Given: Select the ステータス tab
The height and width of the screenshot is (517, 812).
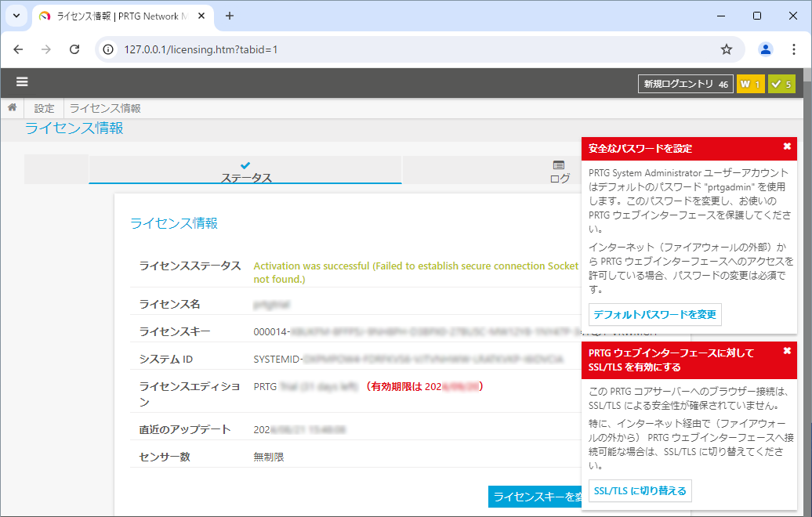Looking at the screenshot, I should point(245,170).
